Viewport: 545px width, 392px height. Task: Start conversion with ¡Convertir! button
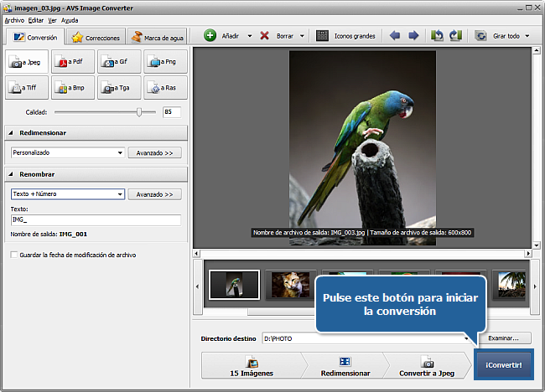[504, 365]
